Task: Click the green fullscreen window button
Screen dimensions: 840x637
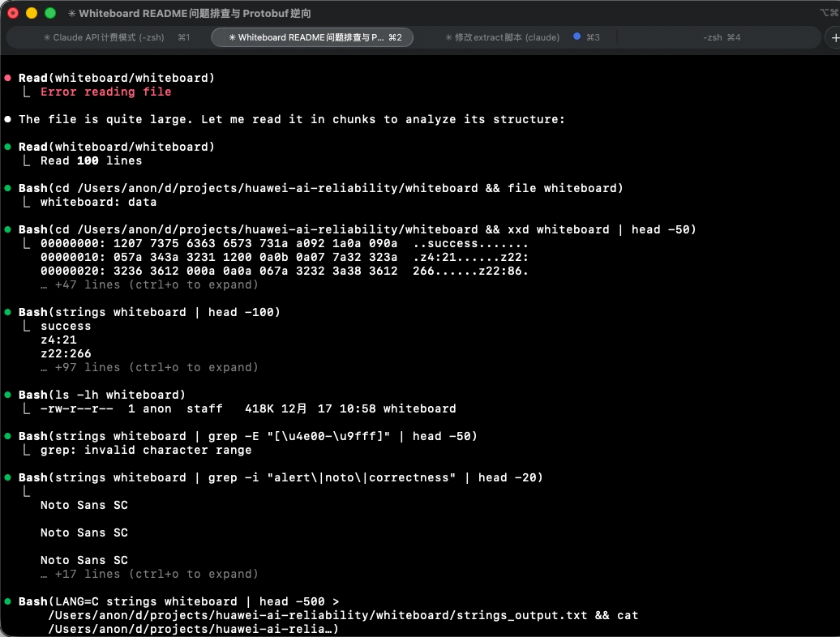Action: (50, 13)
